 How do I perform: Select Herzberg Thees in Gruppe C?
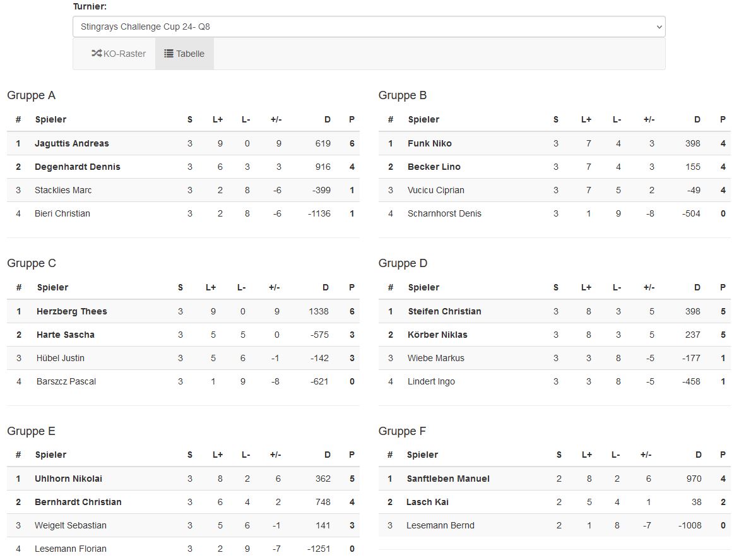point(72,311)
